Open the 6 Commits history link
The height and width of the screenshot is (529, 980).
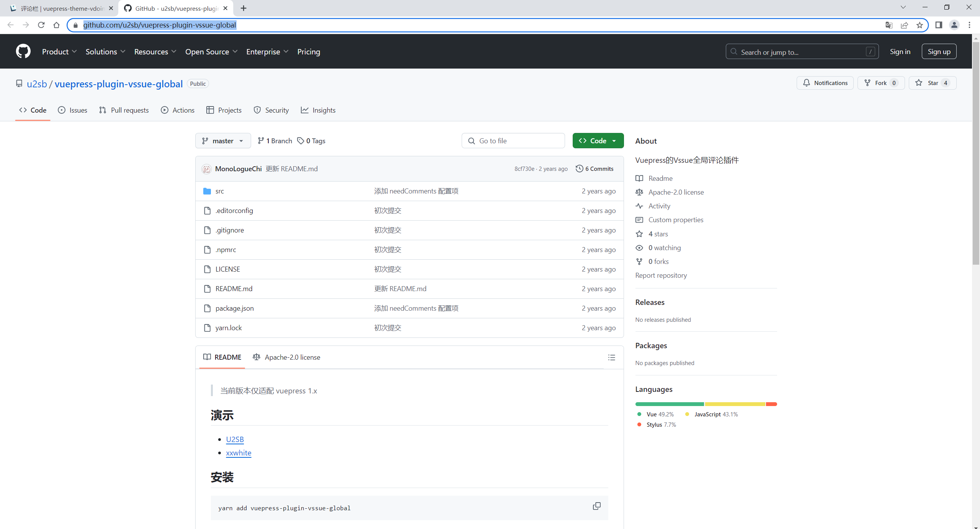coord(595,169)
